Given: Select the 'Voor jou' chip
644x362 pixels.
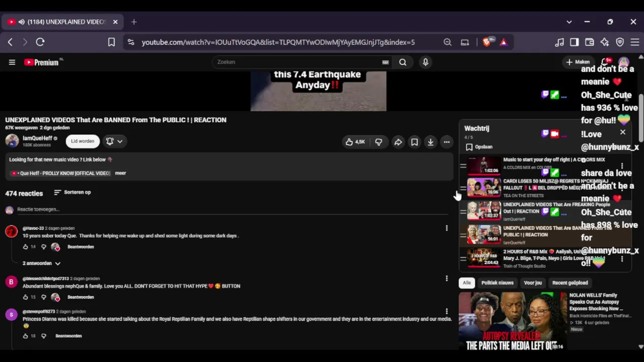Looking at the screenshot, I should tap(533, 283).
